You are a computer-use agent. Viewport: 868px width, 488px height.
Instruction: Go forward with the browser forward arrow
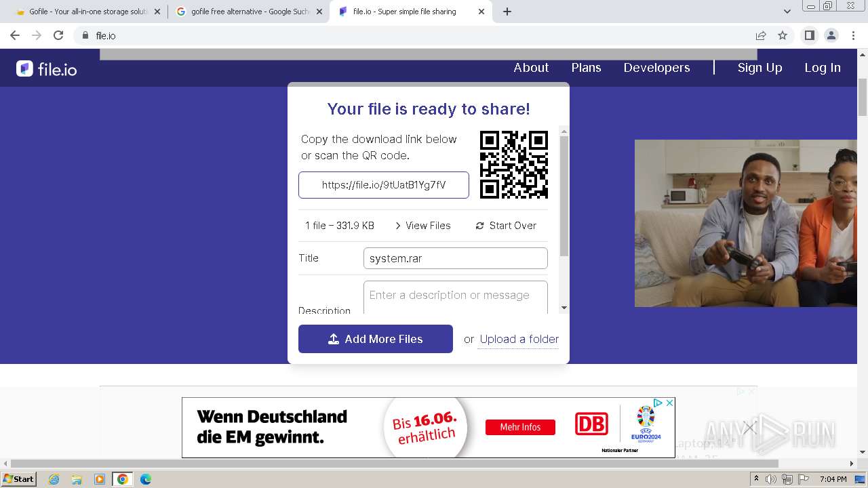point(37,35)
